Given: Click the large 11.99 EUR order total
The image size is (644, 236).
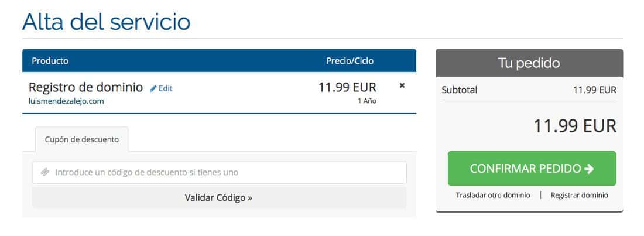Looking at the screenshot, I should (574, 126).
